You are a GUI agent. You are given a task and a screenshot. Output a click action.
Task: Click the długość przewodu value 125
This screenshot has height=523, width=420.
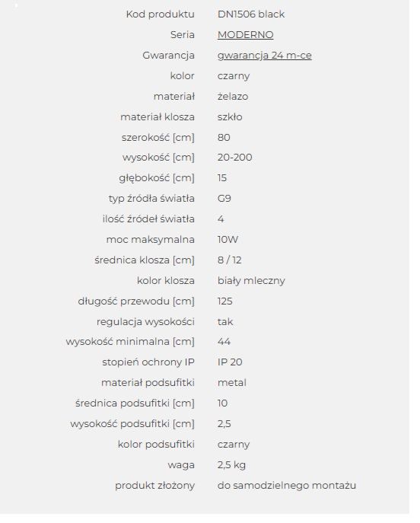224,301
